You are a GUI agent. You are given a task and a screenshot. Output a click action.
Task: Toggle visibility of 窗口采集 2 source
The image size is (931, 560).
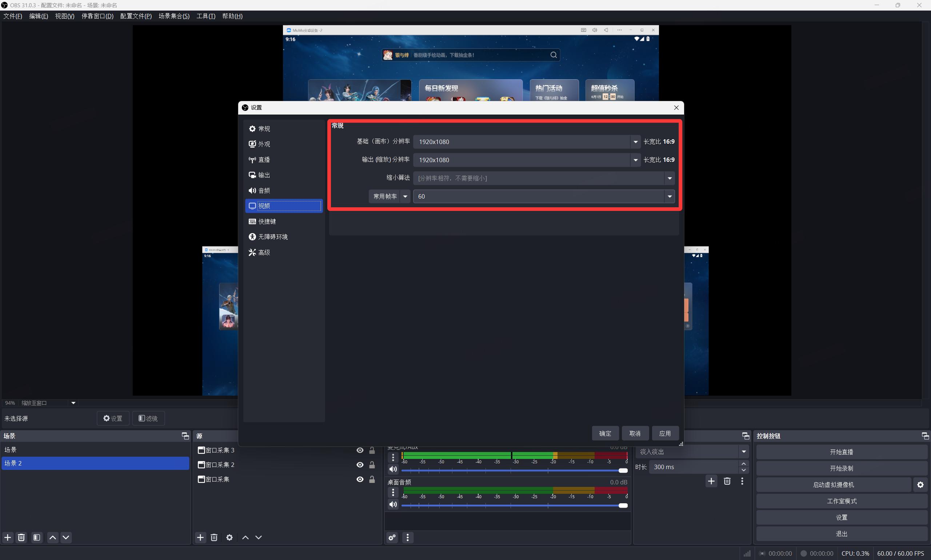coord(360,465)
